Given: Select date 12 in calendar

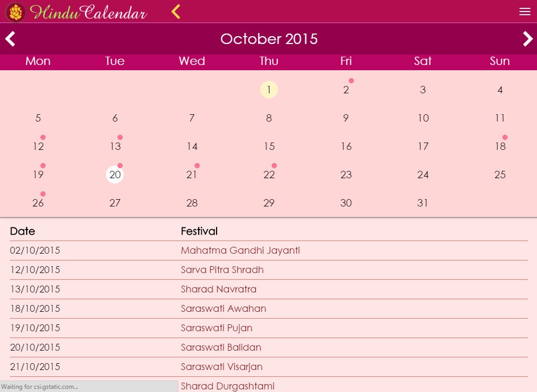Looking at the screenshot, I should [x=38, y=147].
